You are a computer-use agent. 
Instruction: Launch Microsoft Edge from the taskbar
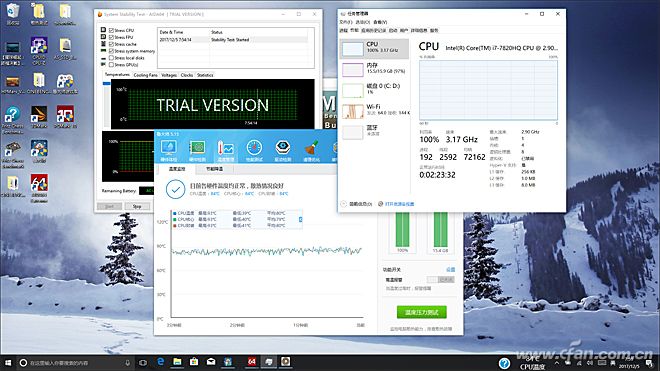160,362
